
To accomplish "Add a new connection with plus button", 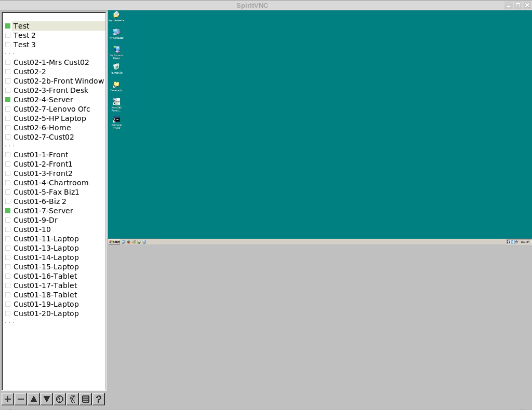I will click(x=8, y=399).
